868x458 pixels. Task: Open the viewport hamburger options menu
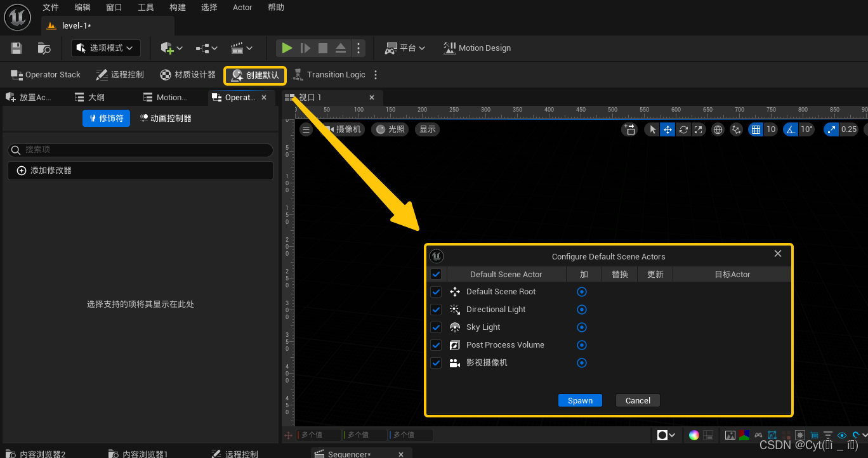[306, 129]
